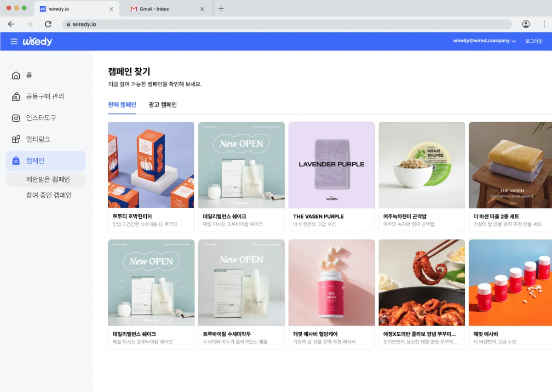Image resolution: width=552 pixels, height=392 pixels.
Task: Select the 판매 캠페인 tab
Action: (122, 105)
